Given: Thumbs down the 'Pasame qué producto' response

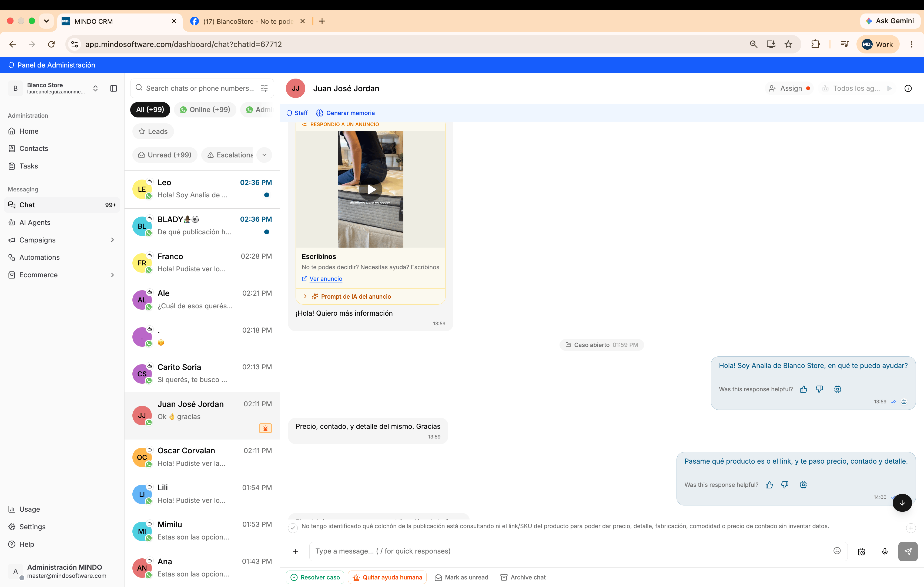Looking at the screenshot, I should (785, 485).
